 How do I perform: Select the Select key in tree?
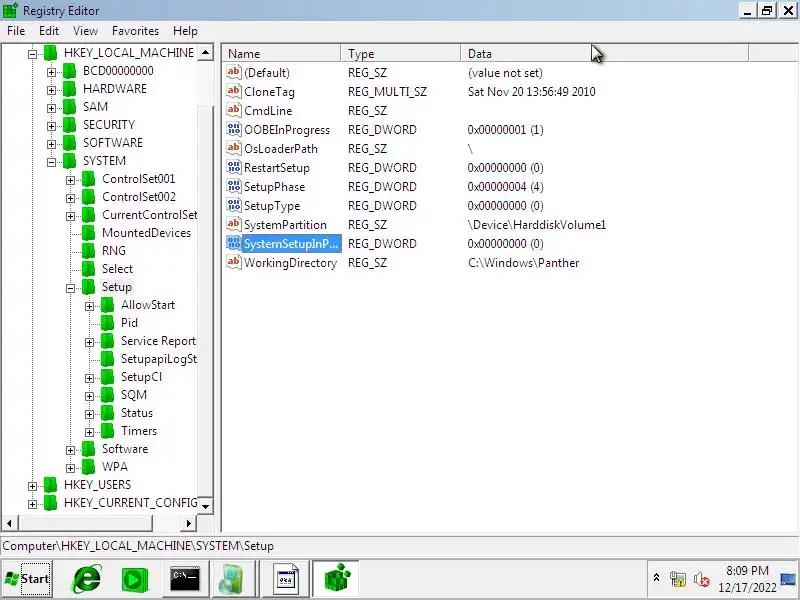117,269
